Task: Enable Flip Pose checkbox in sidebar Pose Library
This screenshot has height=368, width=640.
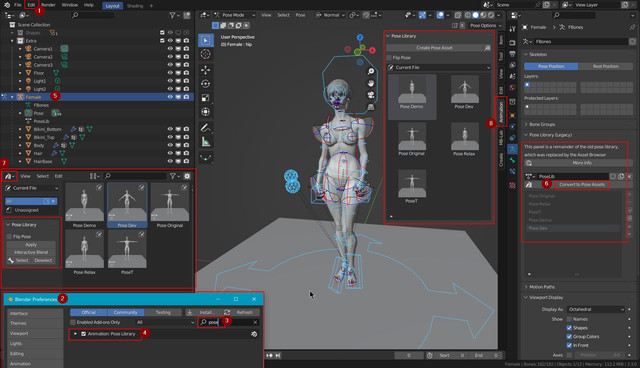Action: point(389,58)
